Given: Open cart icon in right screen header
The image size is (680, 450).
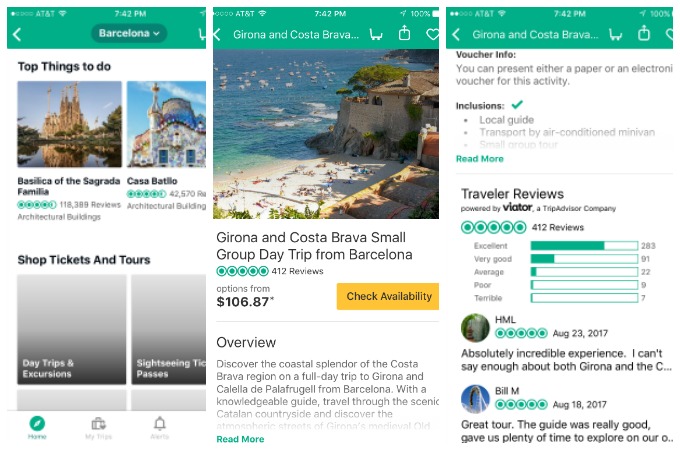Looking at the screenshot, I should pos(615,34).
